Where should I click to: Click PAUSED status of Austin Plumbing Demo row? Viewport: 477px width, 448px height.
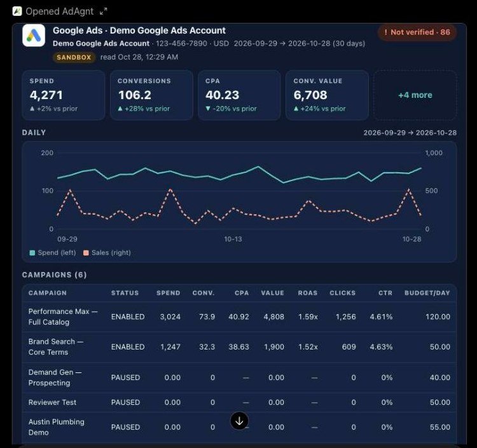tap(125, 427)
